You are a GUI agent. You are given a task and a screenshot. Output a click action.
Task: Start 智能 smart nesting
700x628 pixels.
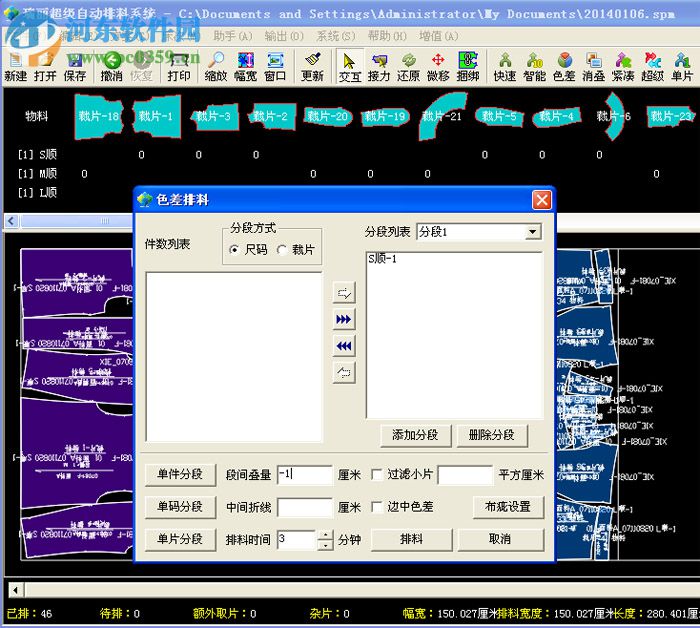click(x=534, y=67)
